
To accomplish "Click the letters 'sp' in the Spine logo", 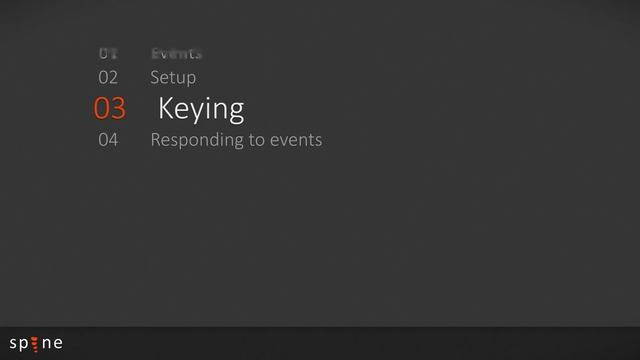I will click(19, 344).
